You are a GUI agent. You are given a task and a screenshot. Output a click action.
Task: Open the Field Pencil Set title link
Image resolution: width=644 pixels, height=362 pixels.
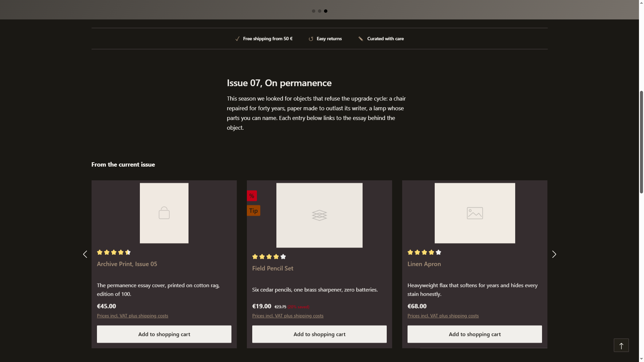(x=273, y=268)
